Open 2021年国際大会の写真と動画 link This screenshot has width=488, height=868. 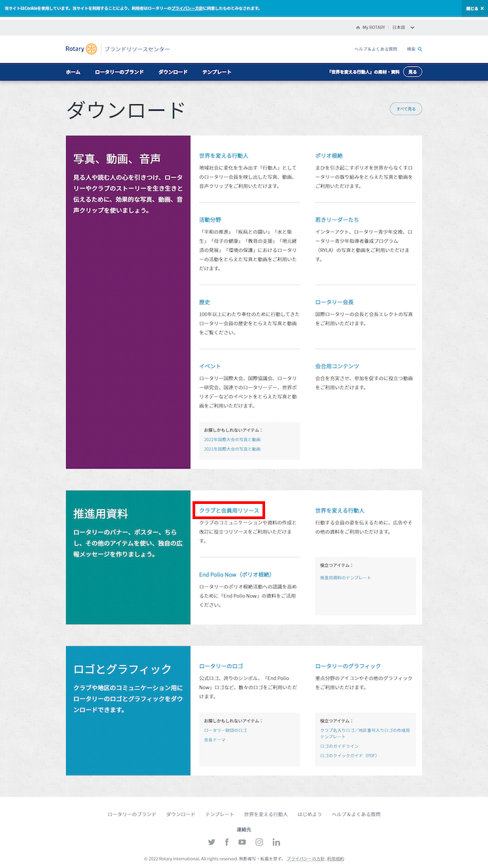tap(232, 449)
